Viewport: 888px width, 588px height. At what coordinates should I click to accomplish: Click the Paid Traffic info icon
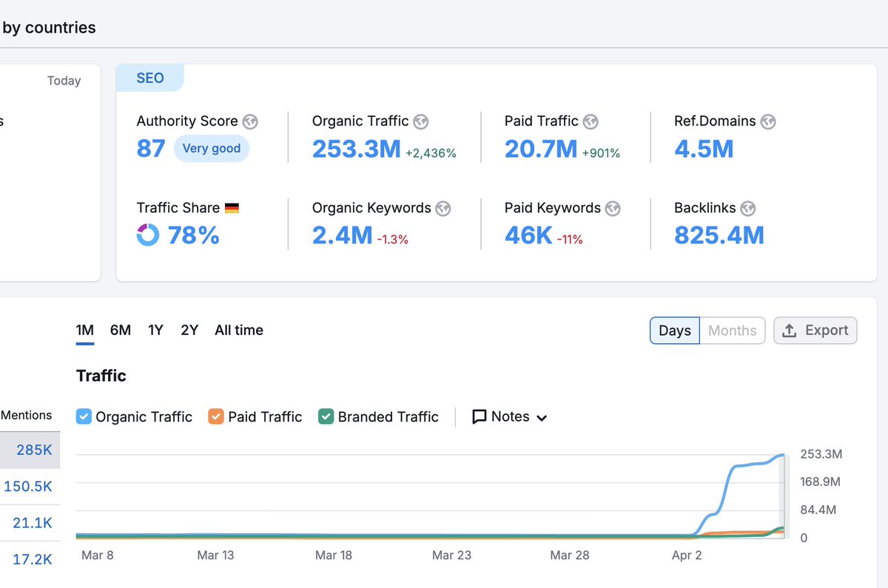pyautogui.click(x=590, y=121)
